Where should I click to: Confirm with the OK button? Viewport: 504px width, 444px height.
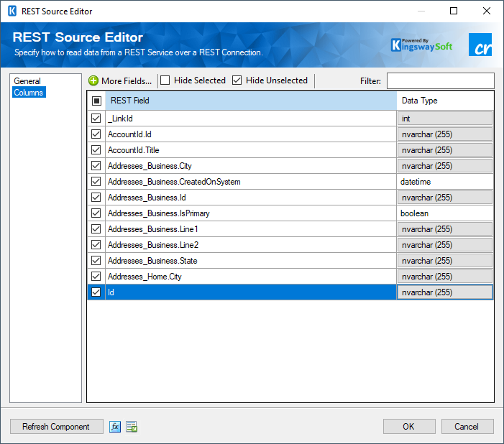(409, 427)
